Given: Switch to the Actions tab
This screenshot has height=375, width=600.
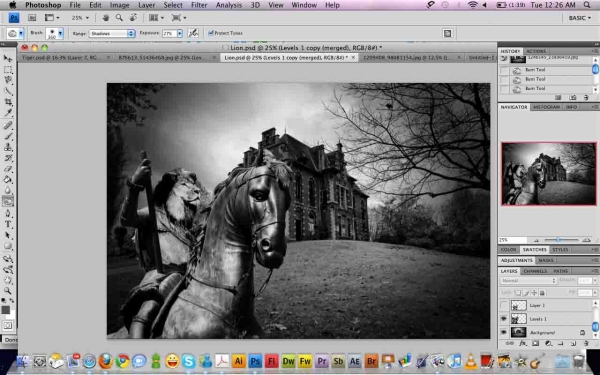Looking at the screenshot, I should tap(536, 51).
